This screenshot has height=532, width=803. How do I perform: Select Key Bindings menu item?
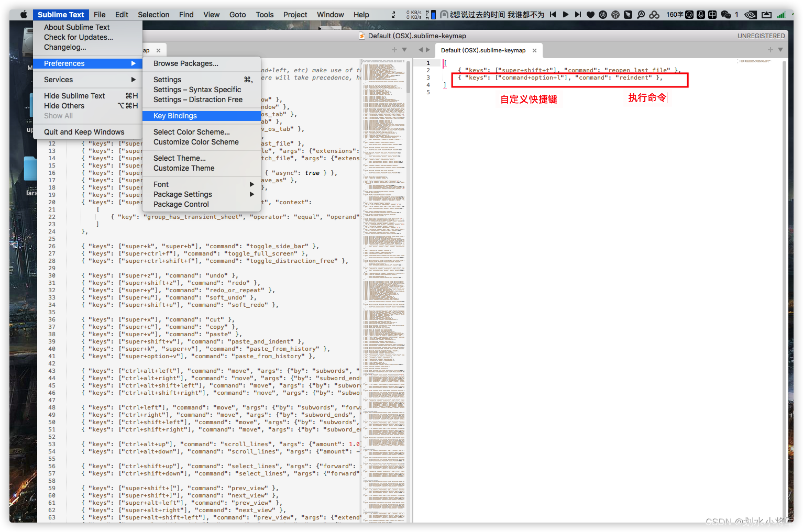(x=202, y=116)
